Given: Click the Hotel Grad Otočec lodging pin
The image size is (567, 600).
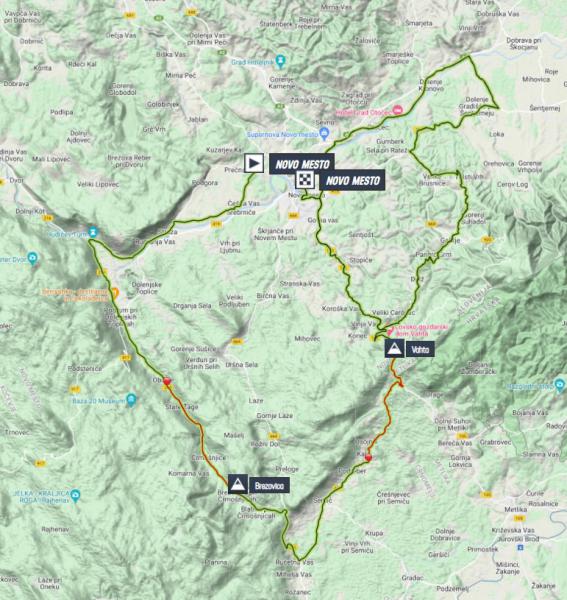Looking at the screenshot, I should [398, 111].
